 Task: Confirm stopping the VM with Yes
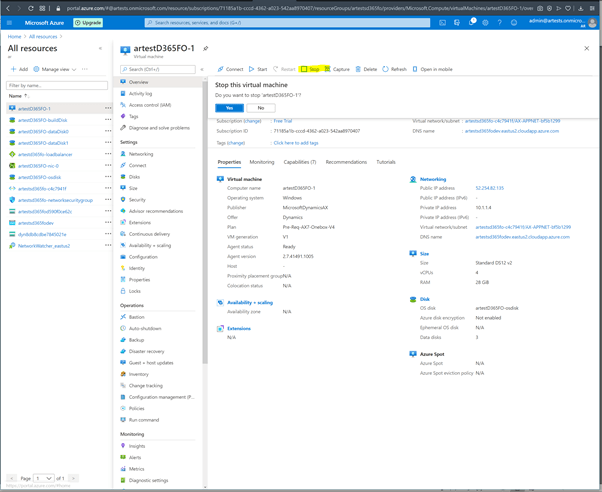(x=229, y=108)
